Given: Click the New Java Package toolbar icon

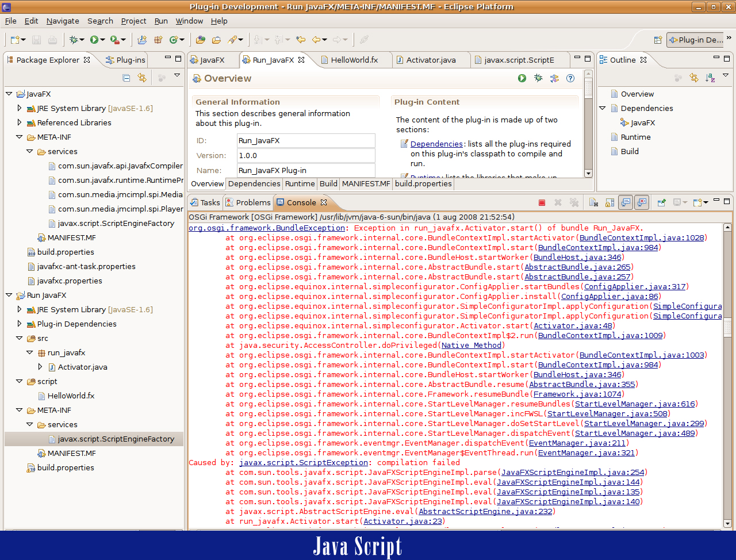Looking at the screenshot, I should pos(158,40).
